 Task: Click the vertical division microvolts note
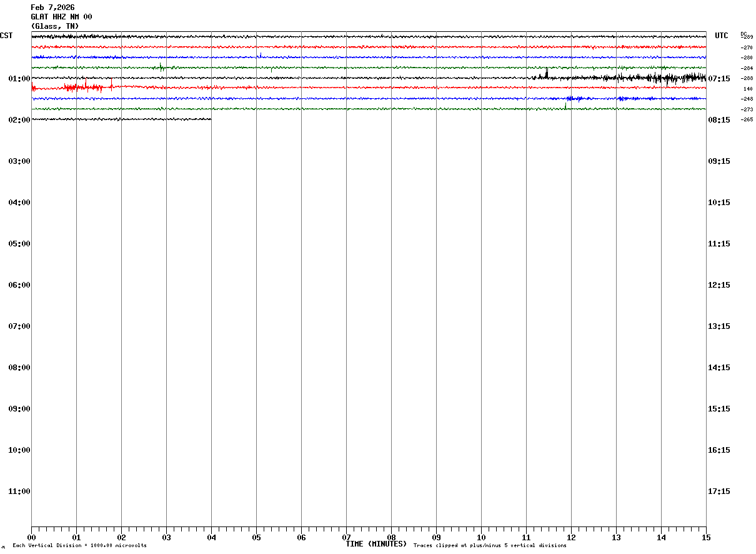(79, 546)
